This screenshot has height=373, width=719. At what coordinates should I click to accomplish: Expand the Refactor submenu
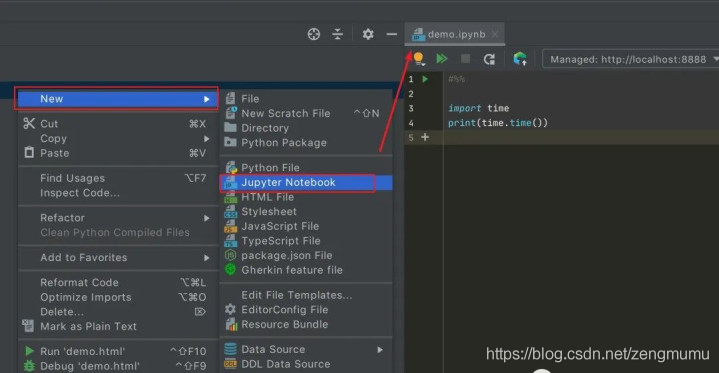[x=118, y=218]
